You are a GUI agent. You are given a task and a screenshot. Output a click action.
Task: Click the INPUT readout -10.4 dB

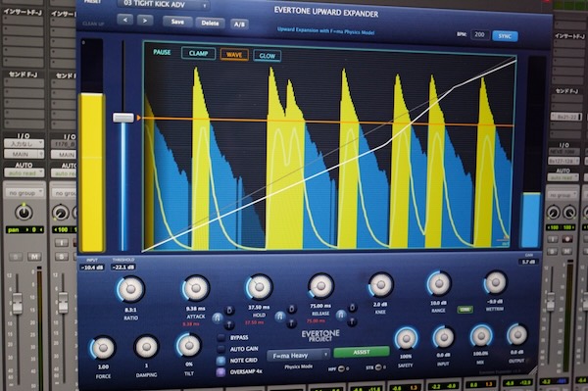tap(92, 268)
